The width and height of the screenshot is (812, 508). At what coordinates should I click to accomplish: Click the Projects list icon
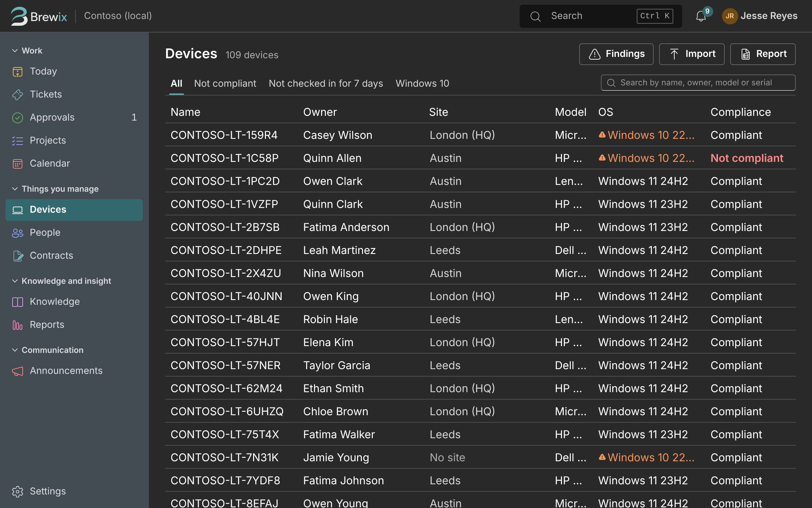pos(18,141)
